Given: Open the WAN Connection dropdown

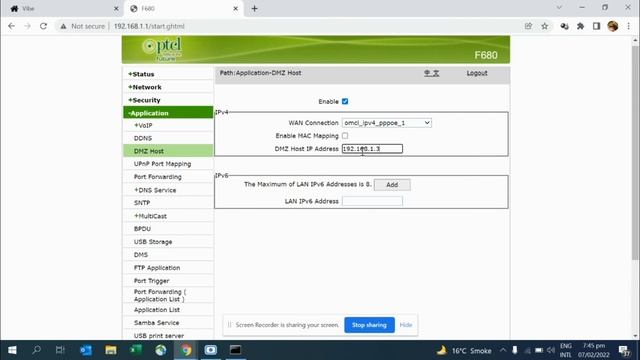Looking at the screenshot, I should [x=387, y=123].
